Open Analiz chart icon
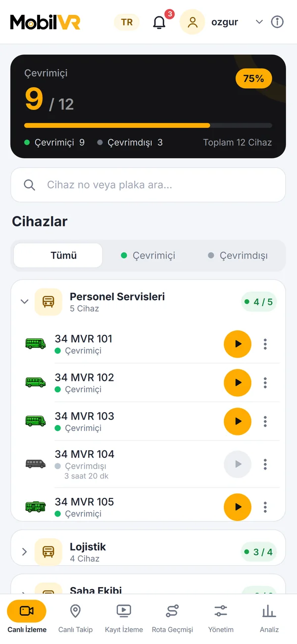The image size is (297, 644). (269, 617)
